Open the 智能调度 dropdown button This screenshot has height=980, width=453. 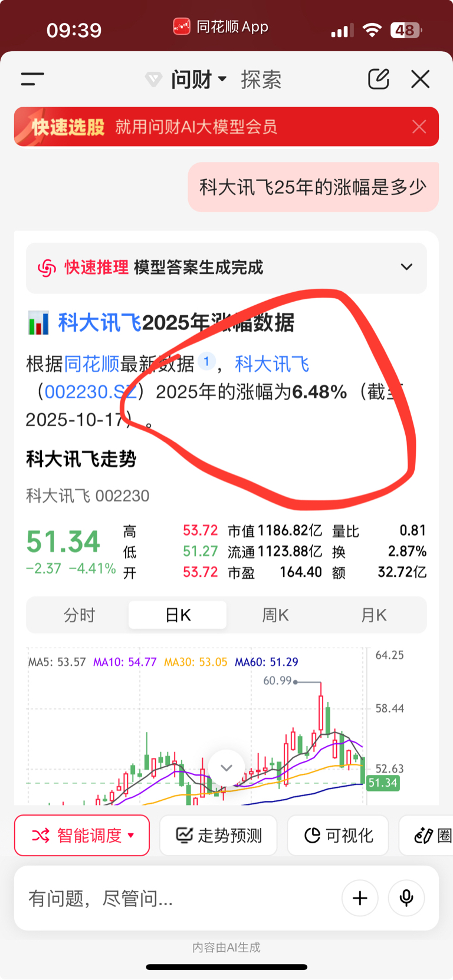(x=82, y=836)
